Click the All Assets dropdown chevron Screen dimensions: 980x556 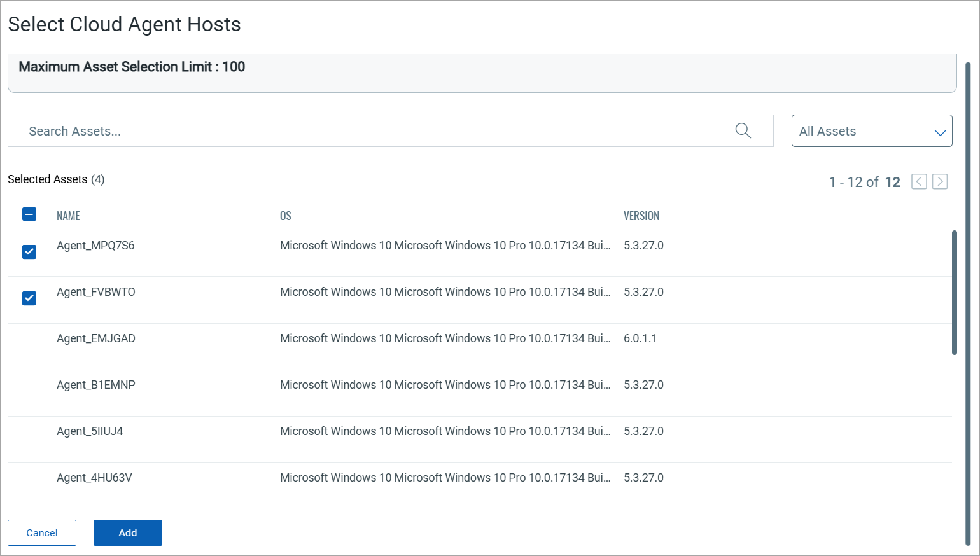(x=939, y=132)
